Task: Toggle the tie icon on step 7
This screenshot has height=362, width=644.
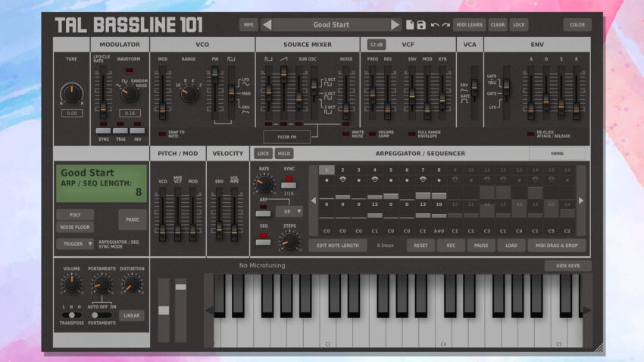Action: coord(423,179)
